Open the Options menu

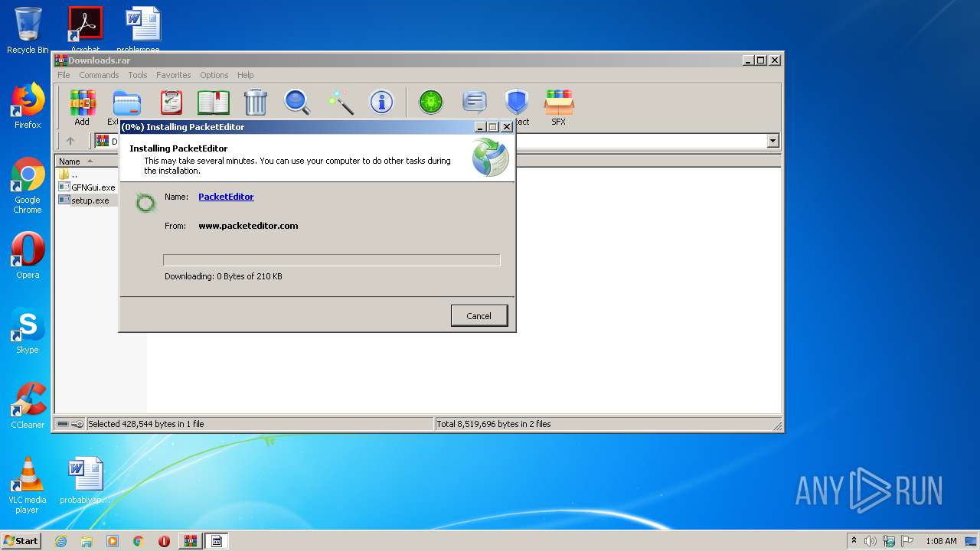point(214,75)
